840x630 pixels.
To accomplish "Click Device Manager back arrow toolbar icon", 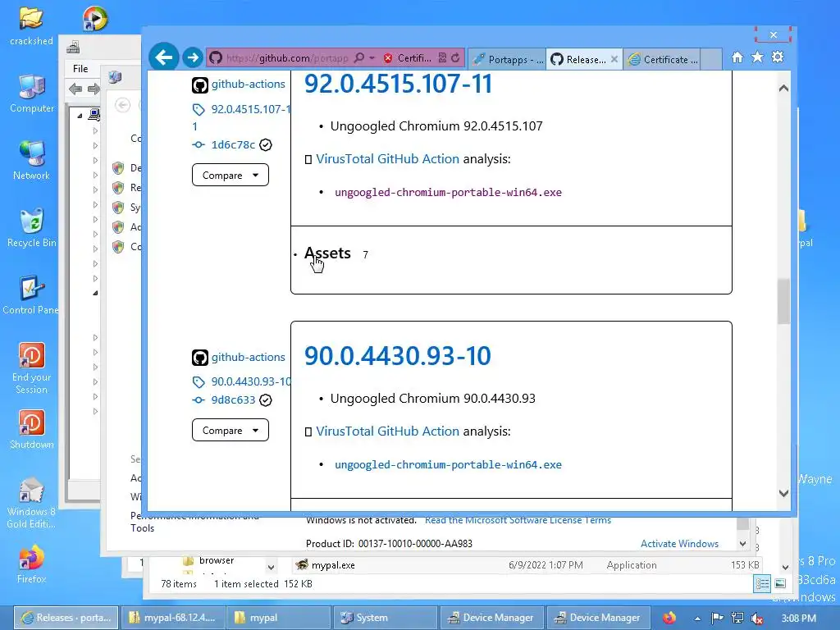I will [x=75, y=89].
